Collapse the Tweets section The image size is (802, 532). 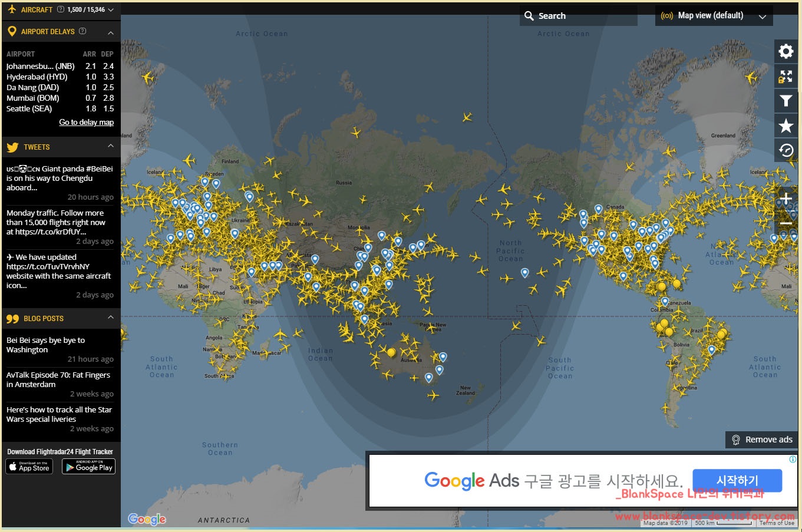(111, 146)
